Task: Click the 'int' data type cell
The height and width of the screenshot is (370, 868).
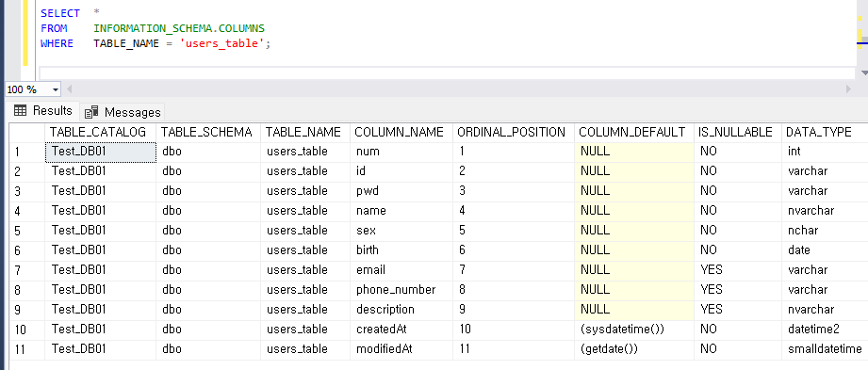Action: (825, 153)
